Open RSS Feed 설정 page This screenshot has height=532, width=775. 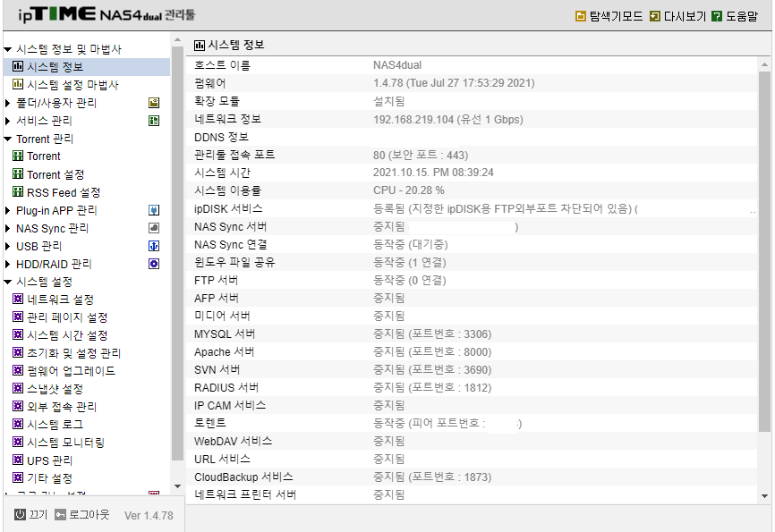tap(64, 192)
